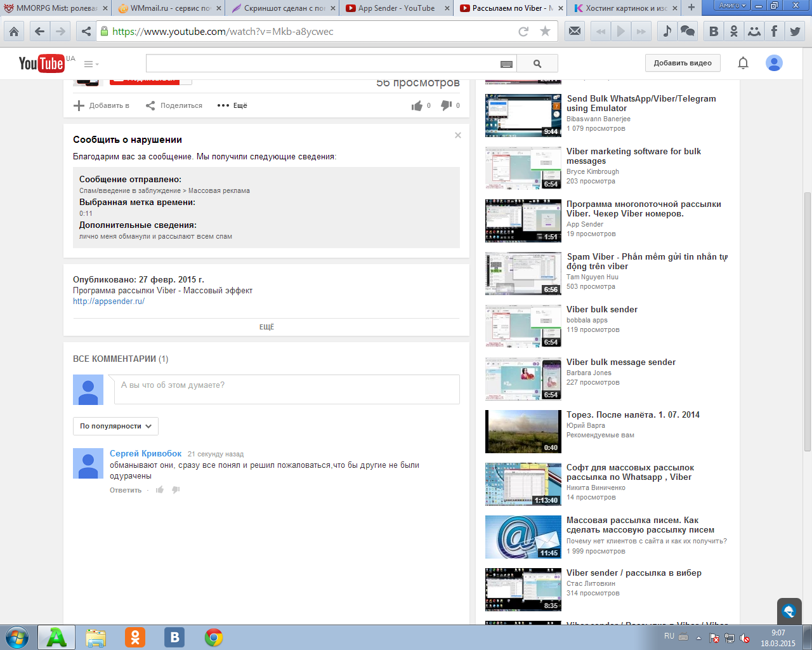
Task: Open the on-screen keyboard icon in search box
Action: (506, 64)
